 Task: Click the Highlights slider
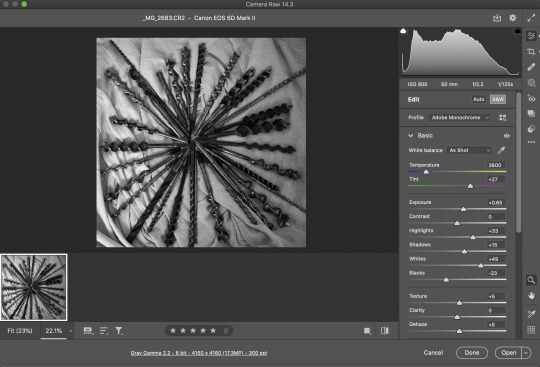tap(457, 237)
